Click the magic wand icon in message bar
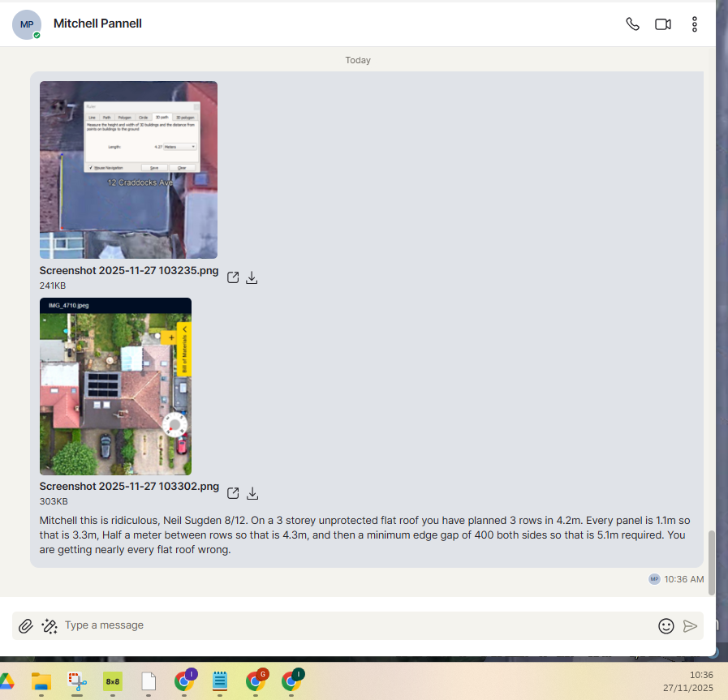Image resolution: width=728 pixels, height=700 pixels. click(x=50, y=625)
